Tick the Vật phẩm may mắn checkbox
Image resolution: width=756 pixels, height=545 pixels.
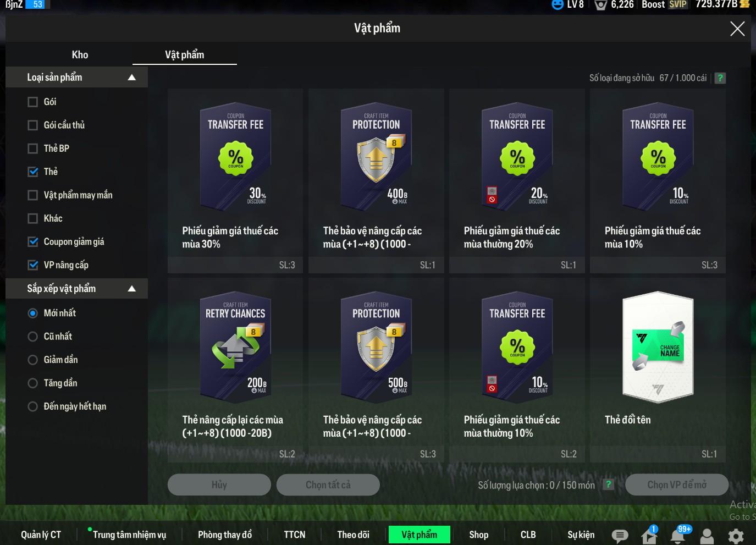[33, 195]
